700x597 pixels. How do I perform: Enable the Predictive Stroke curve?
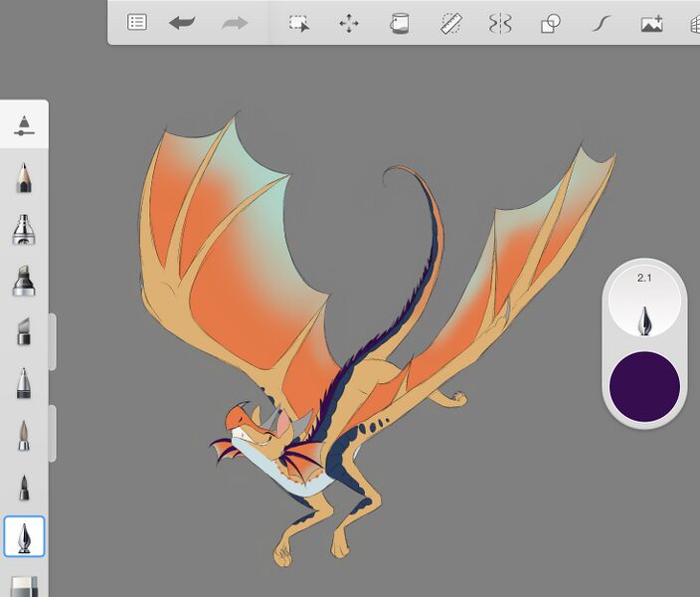click(600, 23)
